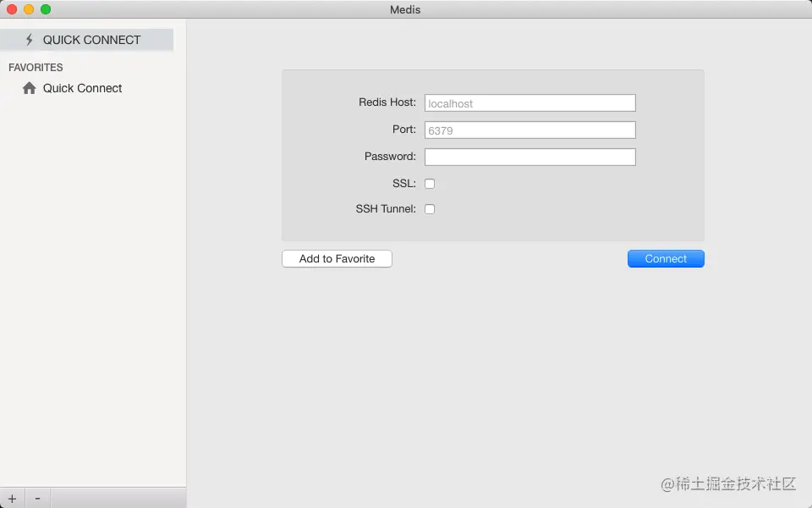Focus the Redis Host input field

(529, 103)
